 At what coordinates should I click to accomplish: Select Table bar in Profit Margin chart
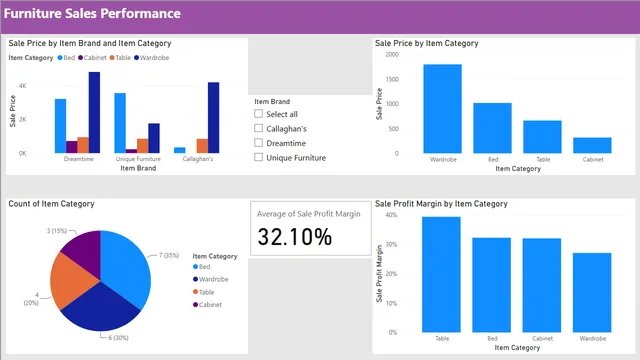[441, 275]
